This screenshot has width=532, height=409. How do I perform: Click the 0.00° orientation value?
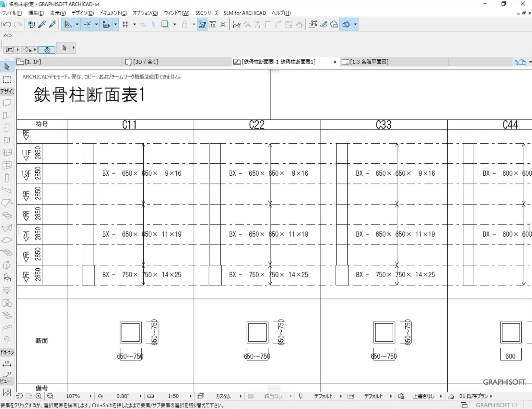pyautogui.click(x=123, y=396)
